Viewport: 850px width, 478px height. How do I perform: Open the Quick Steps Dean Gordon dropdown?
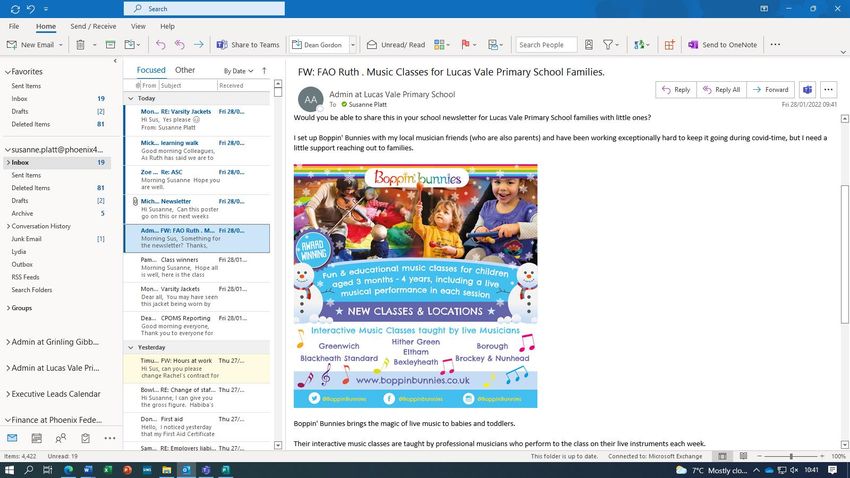tap(352, 45)
